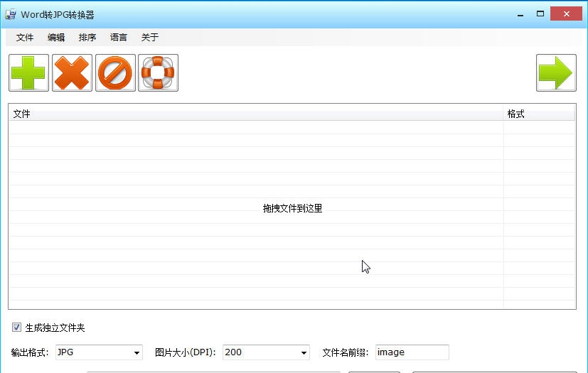This screenshot has height=373, width=588.
Task: Click the green plus add files icon
Action: [x=29, y=72]
